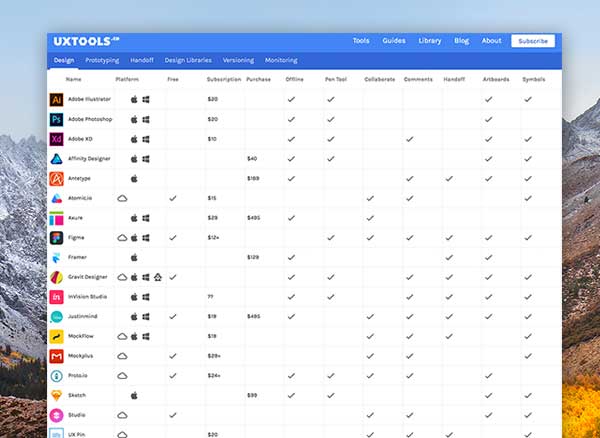Click the Adobe Photoshop app icon

pos(56,119)
